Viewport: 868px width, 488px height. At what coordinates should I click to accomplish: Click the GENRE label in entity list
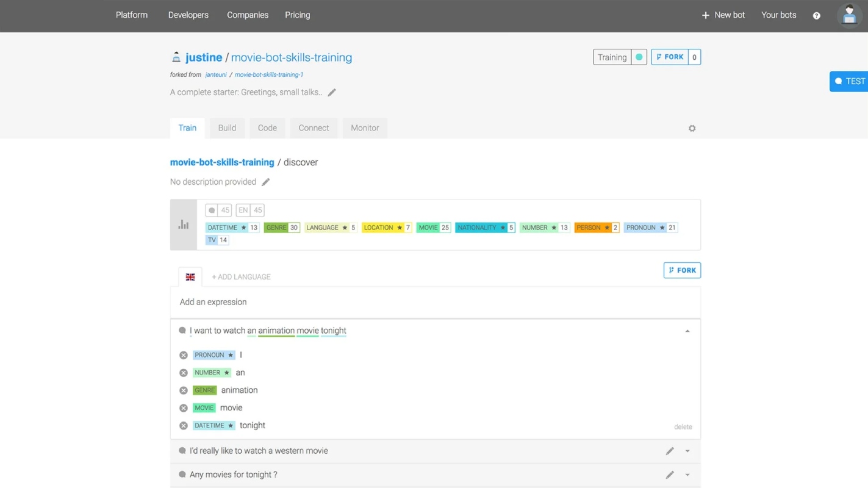(x=205, y=390)
